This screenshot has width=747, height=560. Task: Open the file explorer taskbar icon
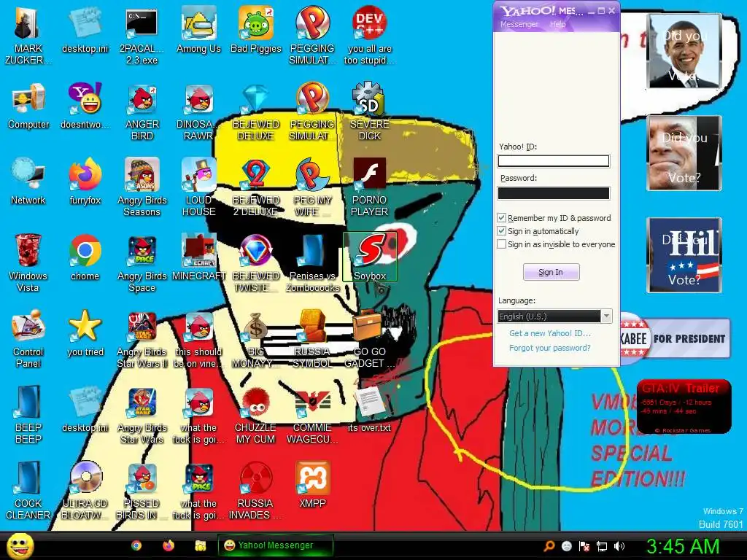pyautogui.click(x=200, y=545)
